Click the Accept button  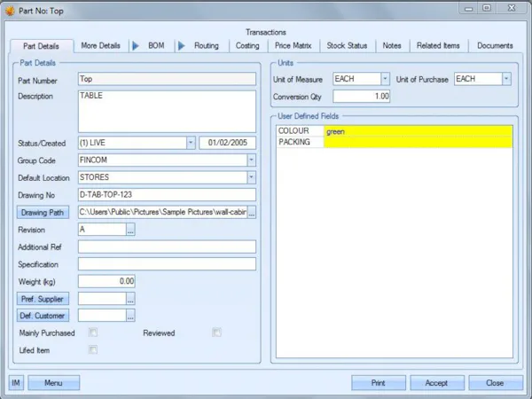click(436, 383)
